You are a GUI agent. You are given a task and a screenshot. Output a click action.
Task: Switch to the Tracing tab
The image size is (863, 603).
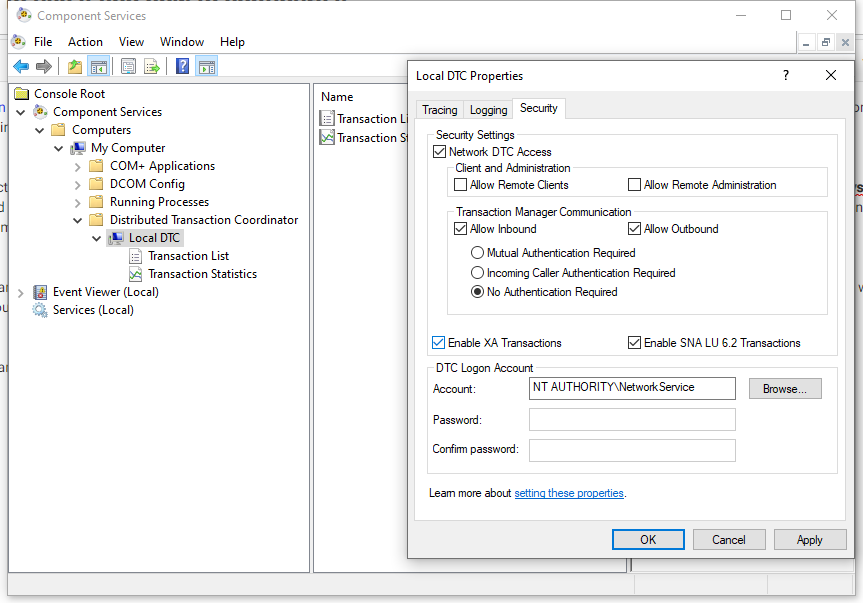pyautogui.click(x=439, y=110)
